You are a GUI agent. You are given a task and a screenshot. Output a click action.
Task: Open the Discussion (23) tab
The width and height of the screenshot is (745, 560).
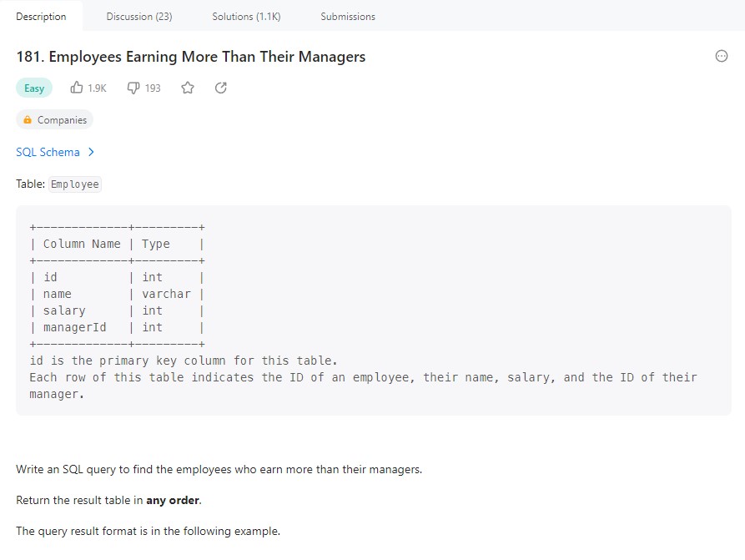tap(139, 17)
